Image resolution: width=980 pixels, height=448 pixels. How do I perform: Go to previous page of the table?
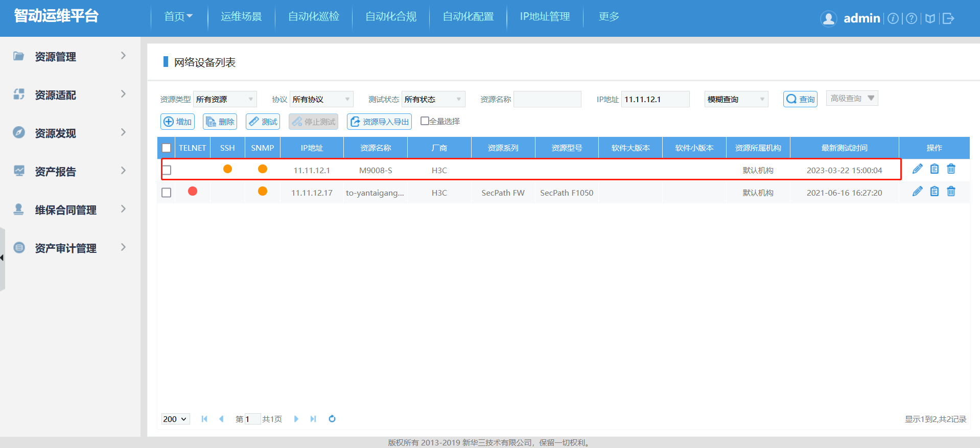coord(221,419)
